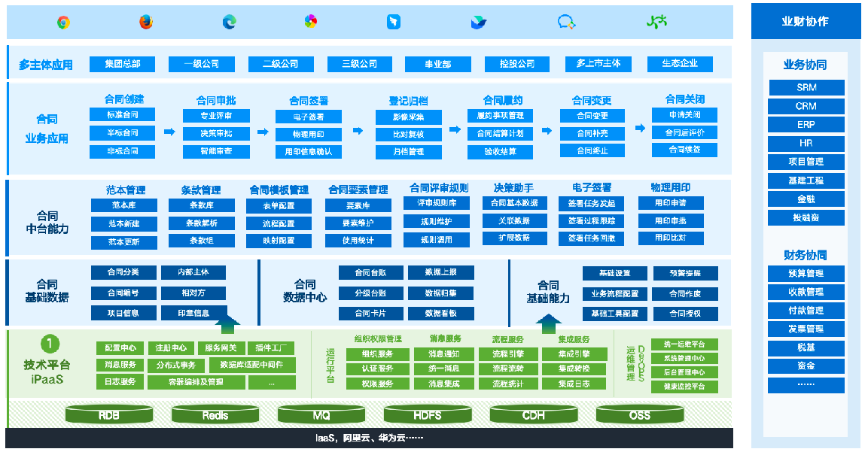Click the 业务流程配置 box
Viewport: 868px width, 455px height.
[x=615, y=294]
